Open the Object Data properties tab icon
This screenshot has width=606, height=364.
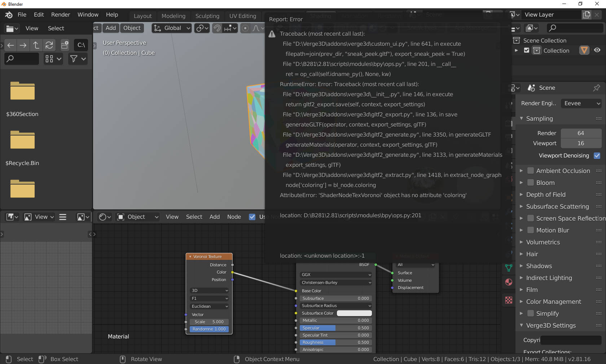pos(509,268)
